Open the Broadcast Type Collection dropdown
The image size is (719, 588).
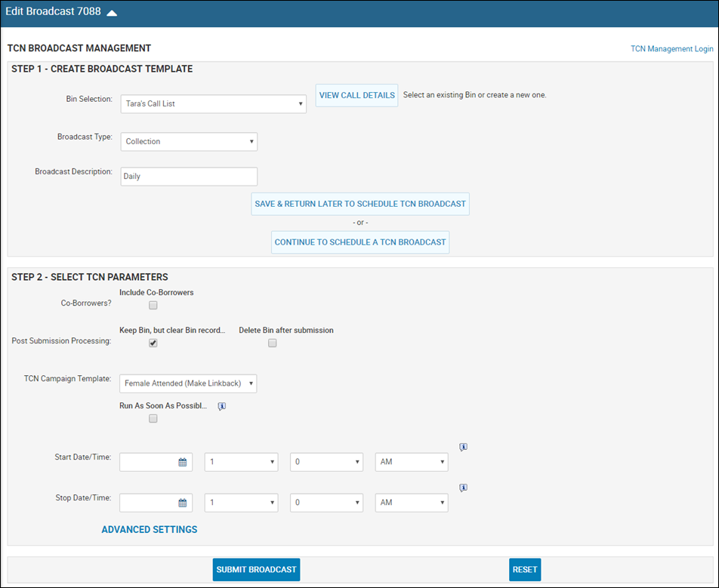(189, 142)
